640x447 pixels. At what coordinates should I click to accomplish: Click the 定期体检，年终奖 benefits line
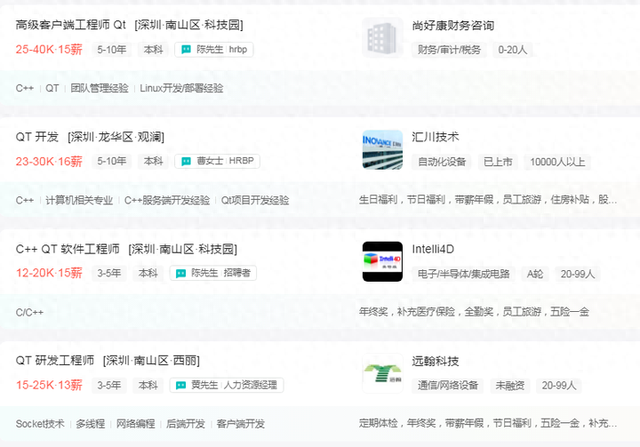click(488, 423)
